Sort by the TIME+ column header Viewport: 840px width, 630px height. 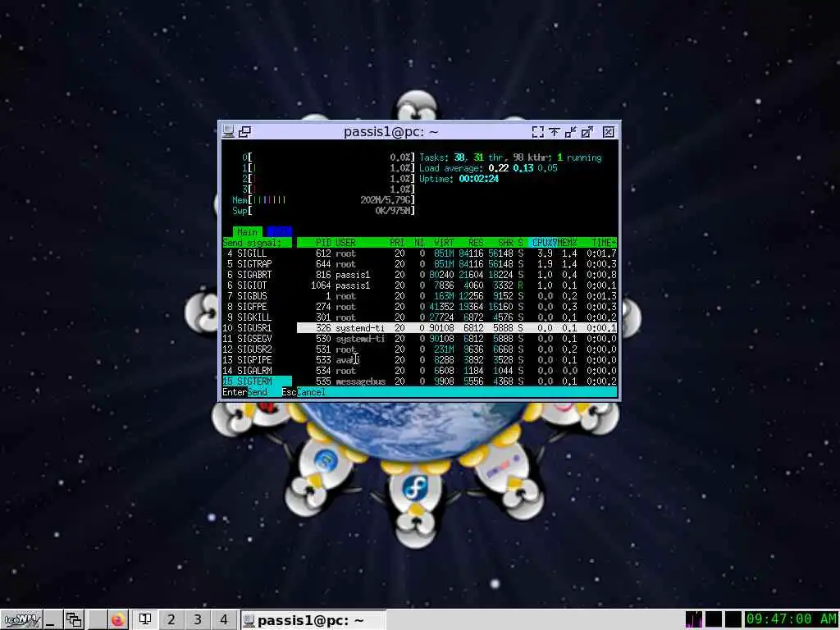(604, 243)
